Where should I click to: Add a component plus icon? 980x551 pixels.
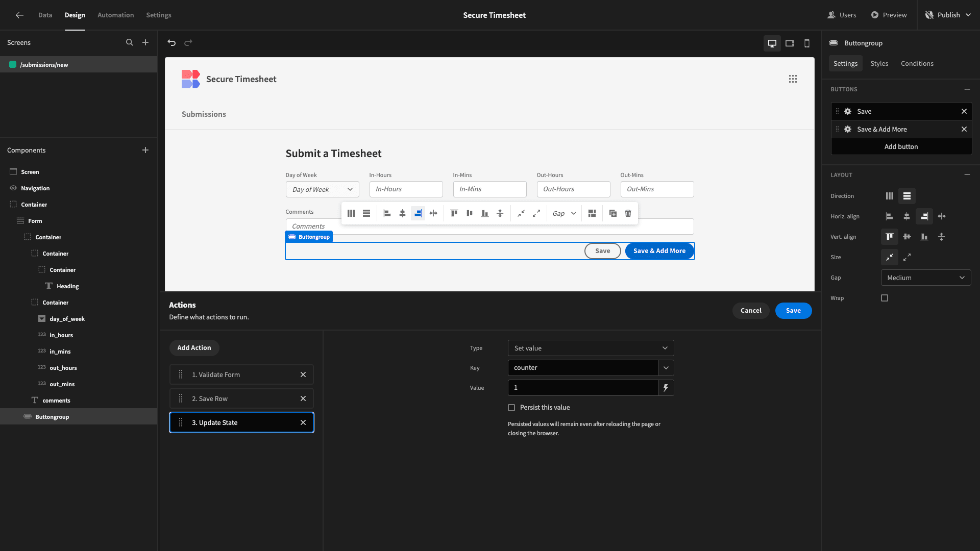pos(145,150)
